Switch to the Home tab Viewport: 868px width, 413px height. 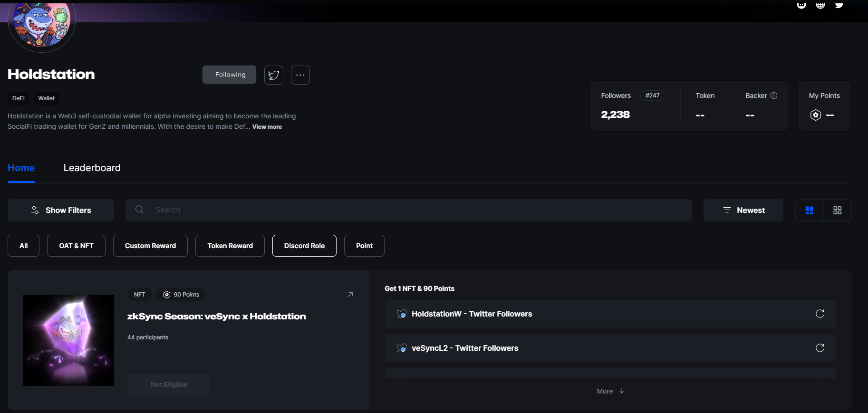point(21,168)
